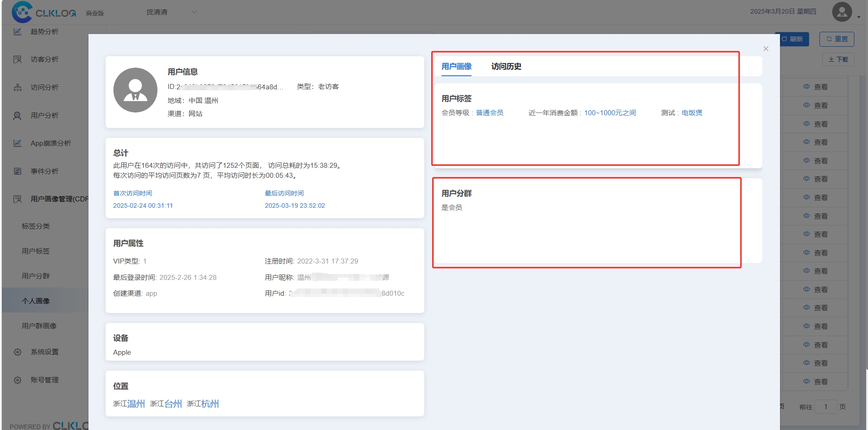Click the 系统设置 gear icon
Screen dimensions: 868x430
[x=17, y=352]
